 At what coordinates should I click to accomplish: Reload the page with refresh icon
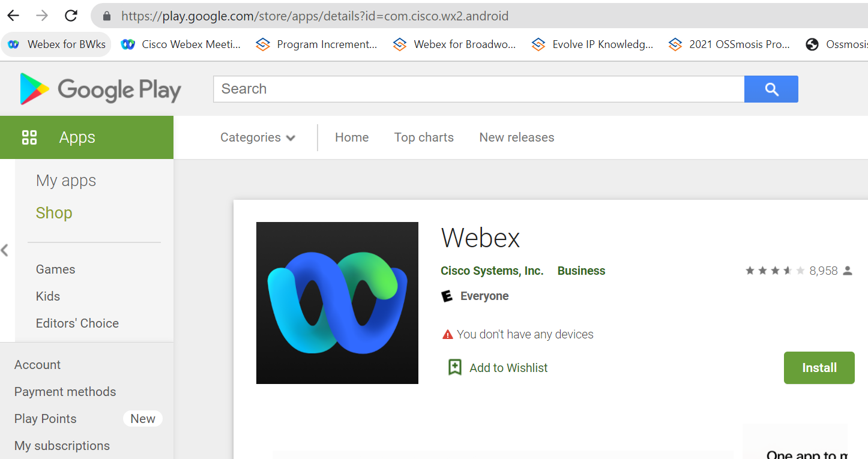pos(71,16)
